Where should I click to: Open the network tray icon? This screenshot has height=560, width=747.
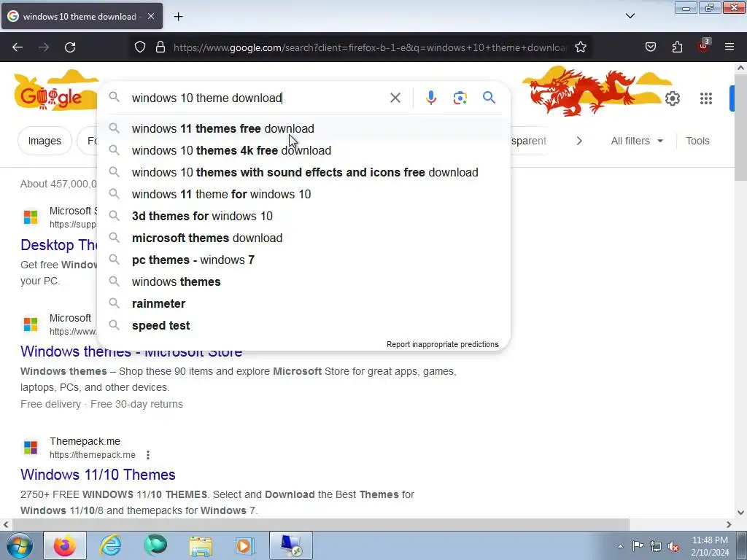[656, 546]
